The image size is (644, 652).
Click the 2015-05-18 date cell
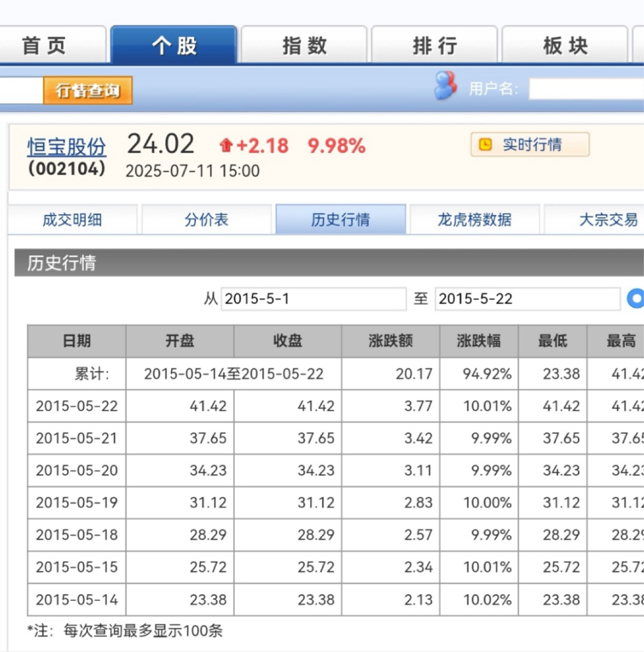click(77, 535)
